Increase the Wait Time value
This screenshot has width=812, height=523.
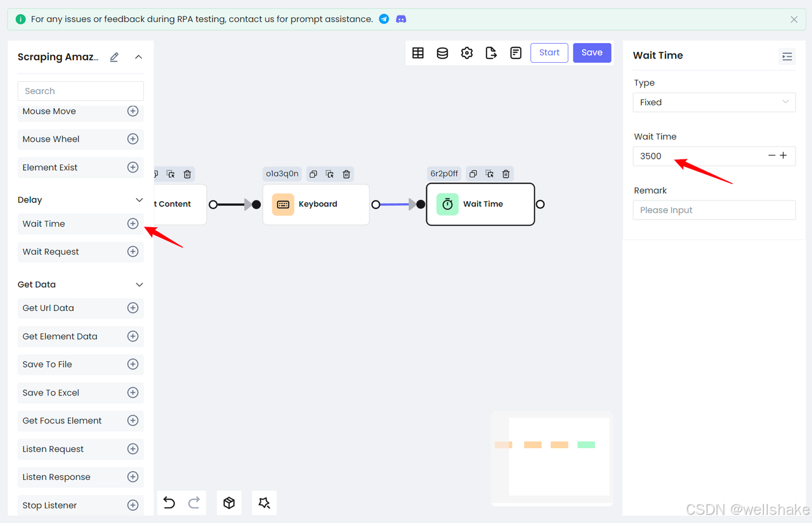[x=783, y=156]
